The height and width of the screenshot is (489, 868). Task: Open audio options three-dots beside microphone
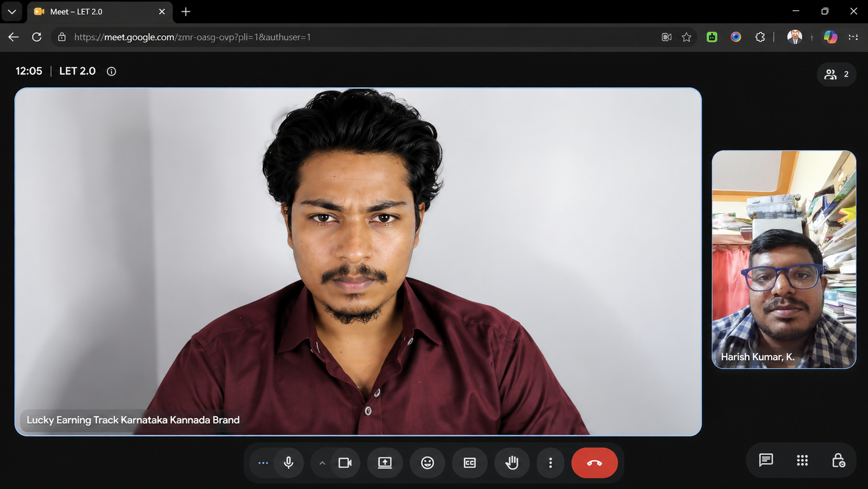[263, 463]
